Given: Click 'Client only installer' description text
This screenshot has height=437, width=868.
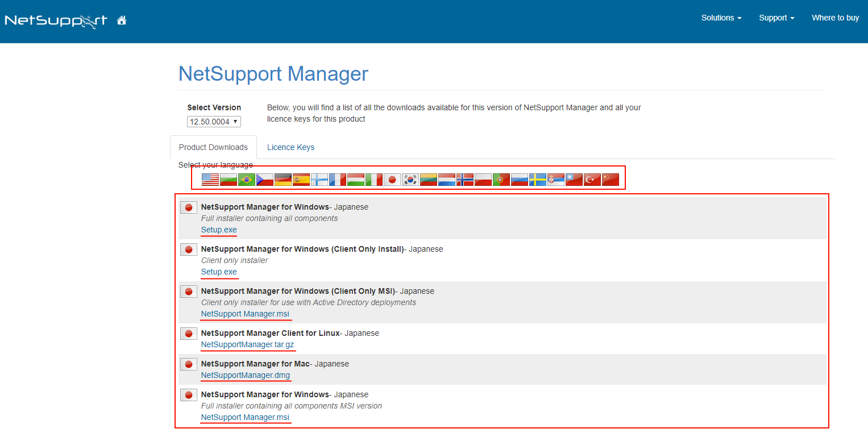Looking at the screenshot, I should click(234, 260).
